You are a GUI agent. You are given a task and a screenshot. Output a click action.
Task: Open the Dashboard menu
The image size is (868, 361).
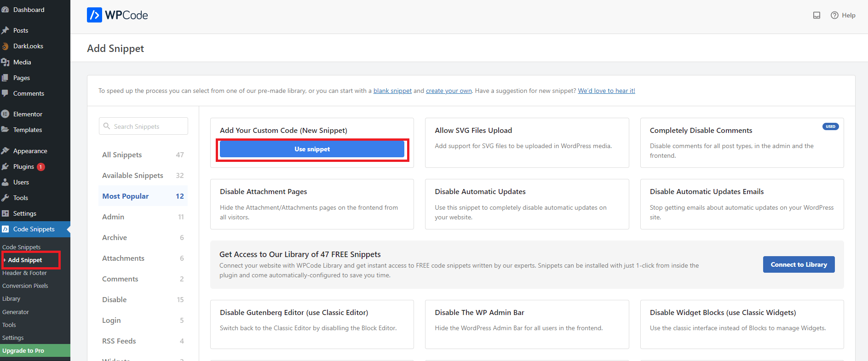coord(35,10)
